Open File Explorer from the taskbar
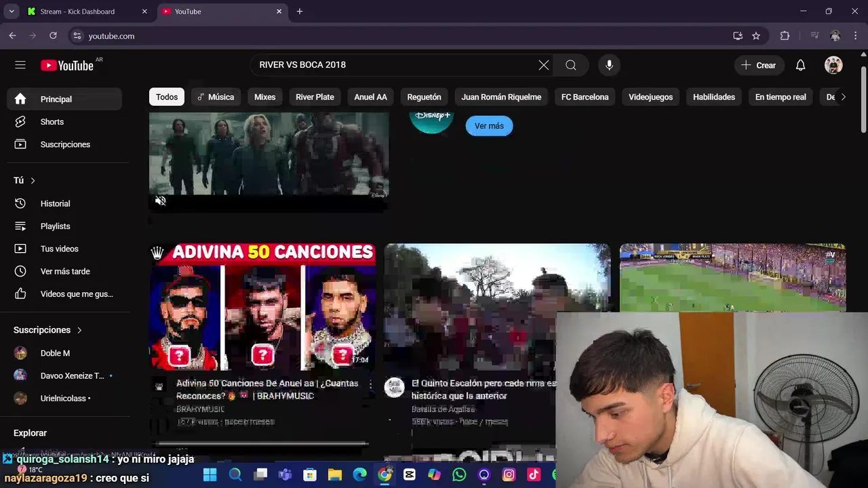 [334, 475]
